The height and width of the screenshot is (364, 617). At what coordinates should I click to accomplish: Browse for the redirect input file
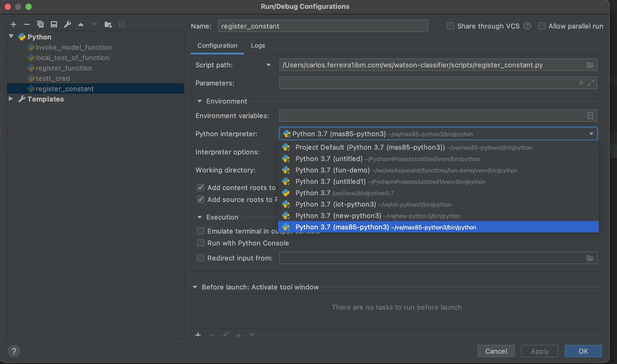click(x=590, y=258)
